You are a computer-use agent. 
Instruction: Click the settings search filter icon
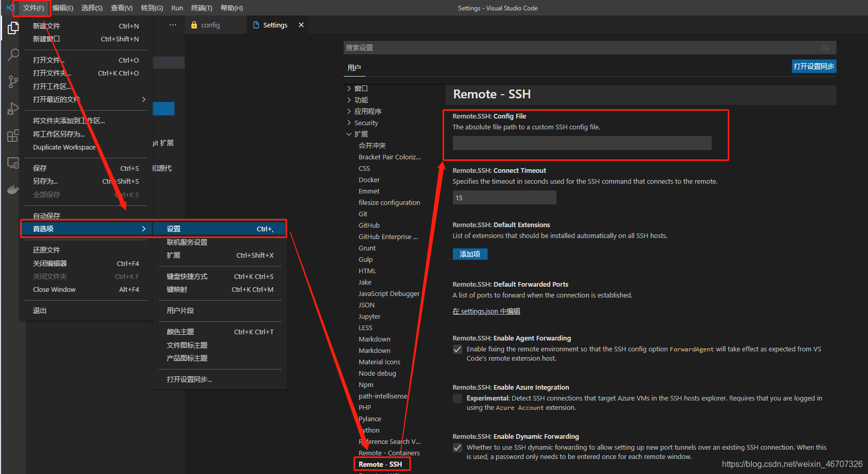click(x=826, y=48)
